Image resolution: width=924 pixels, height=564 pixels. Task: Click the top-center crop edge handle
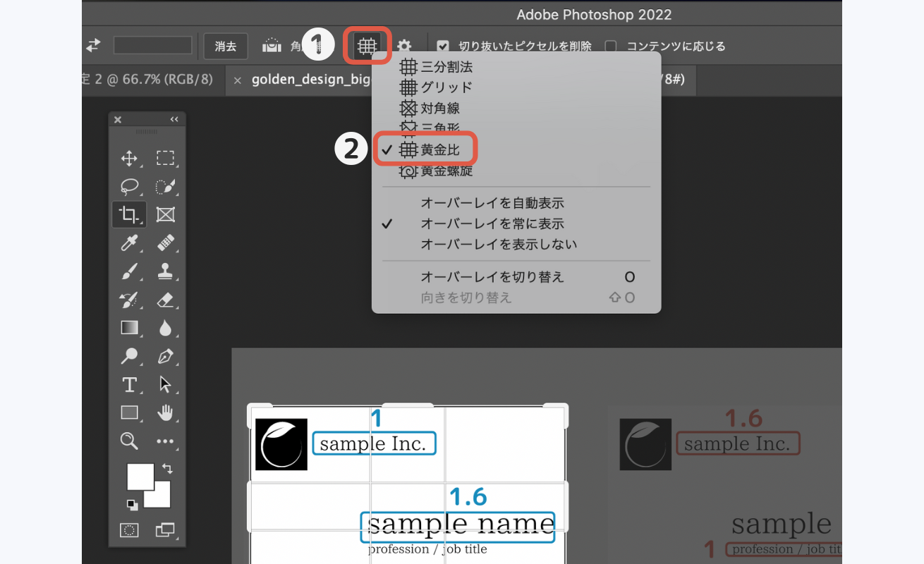coord(408,405)
